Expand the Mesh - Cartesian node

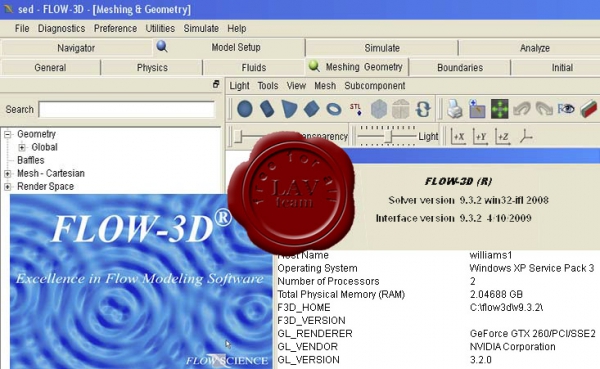(7, 174)
